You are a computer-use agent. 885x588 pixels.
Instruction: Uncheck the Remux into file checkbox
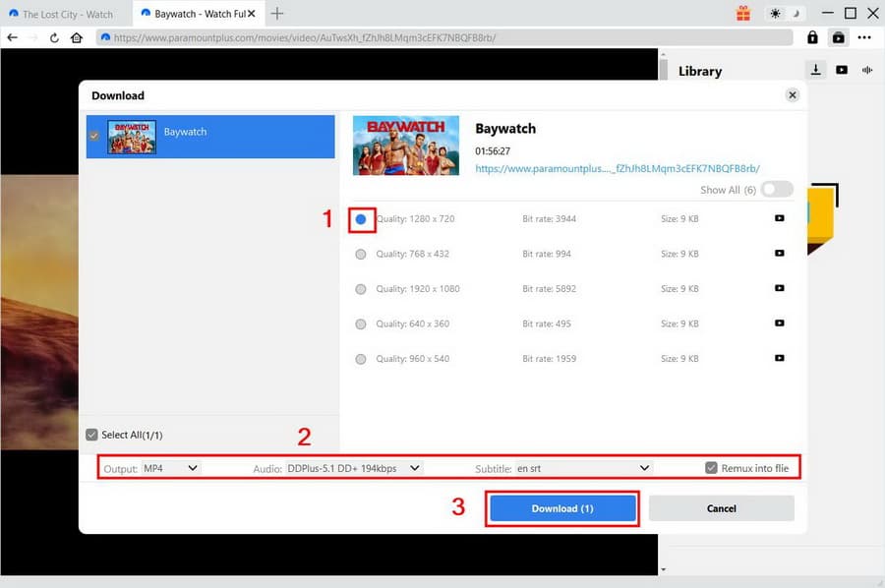click(711, 468)
